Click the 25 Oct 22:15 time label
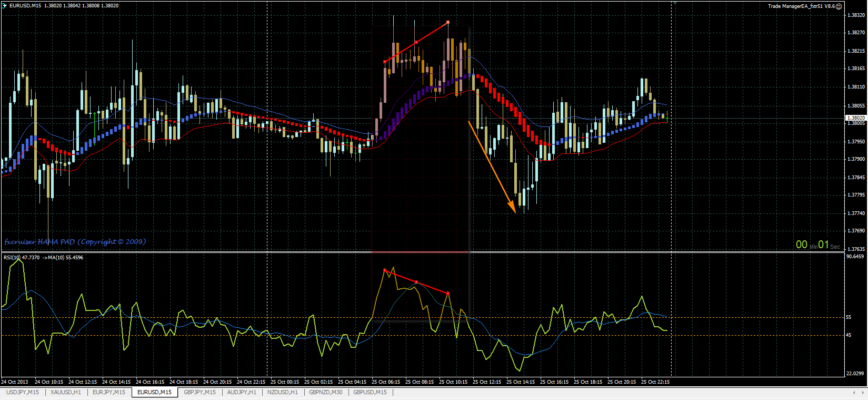 pyautogui.click(x=655, y=382)
